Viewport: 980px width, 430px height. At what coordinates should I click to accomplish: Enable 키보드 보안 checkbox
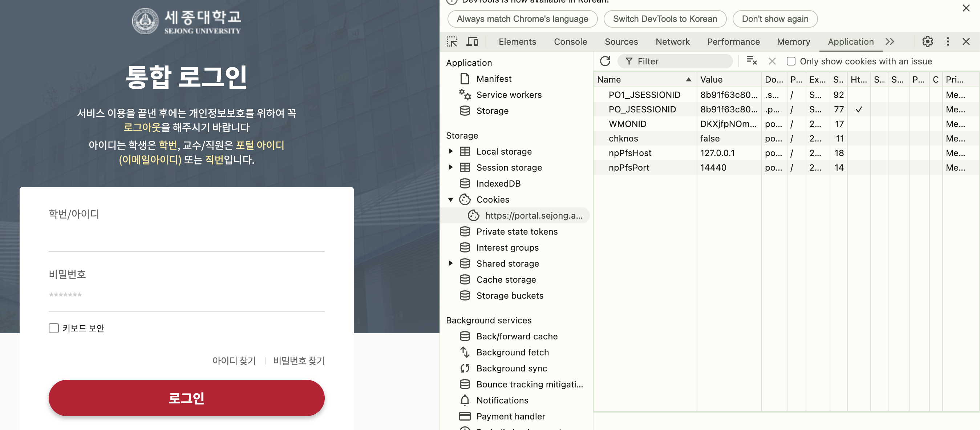pyautogui.click(x=54, y=328)
